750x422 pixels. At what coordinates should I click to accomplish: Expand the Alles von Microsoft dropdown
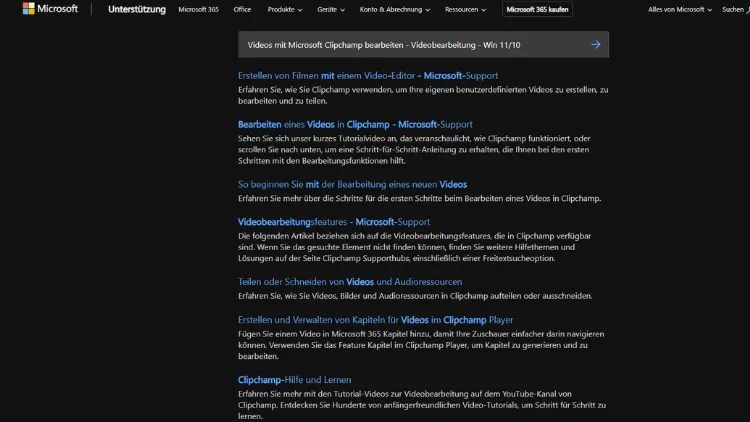680,9
